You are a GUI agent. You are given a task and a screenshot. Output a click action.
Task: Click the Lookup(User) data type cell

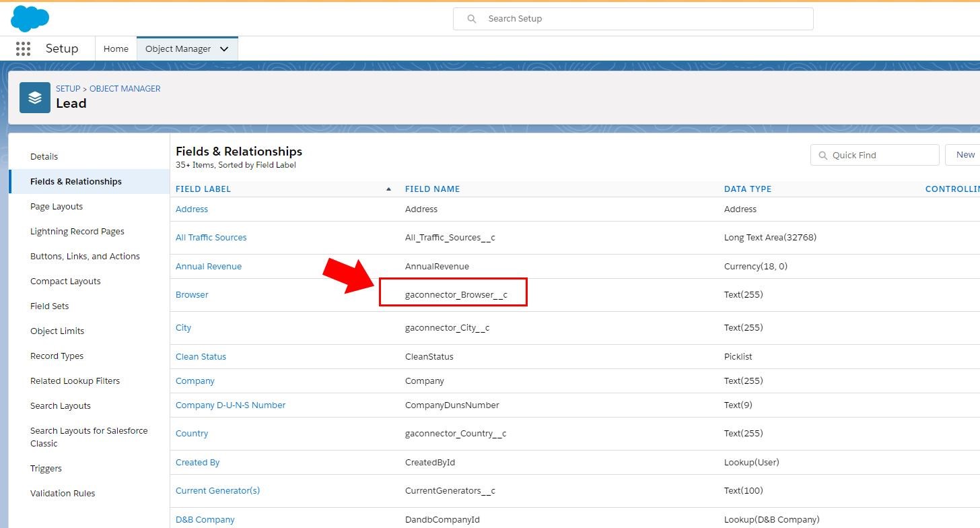(x=751, y=463)
